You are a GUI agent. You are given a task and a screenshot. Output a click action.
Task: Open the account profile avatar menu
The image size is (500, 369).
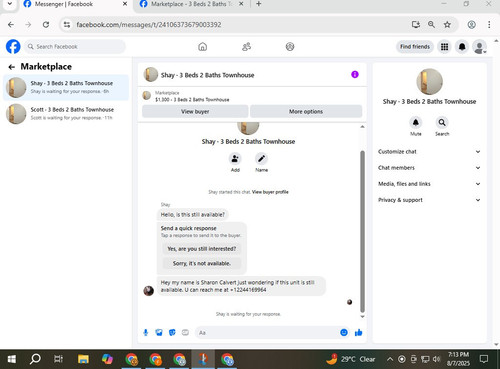click(x=479, y=47)
